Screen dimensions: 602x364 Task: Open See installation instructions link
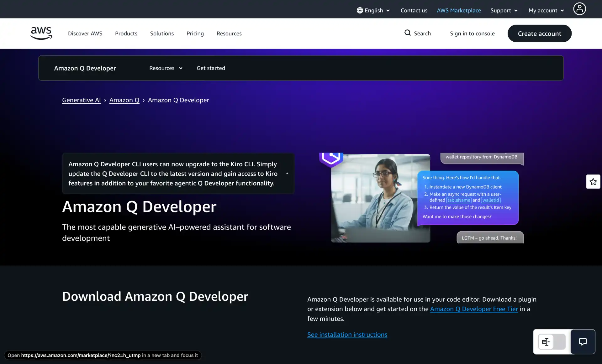click(x=347, y=335)
